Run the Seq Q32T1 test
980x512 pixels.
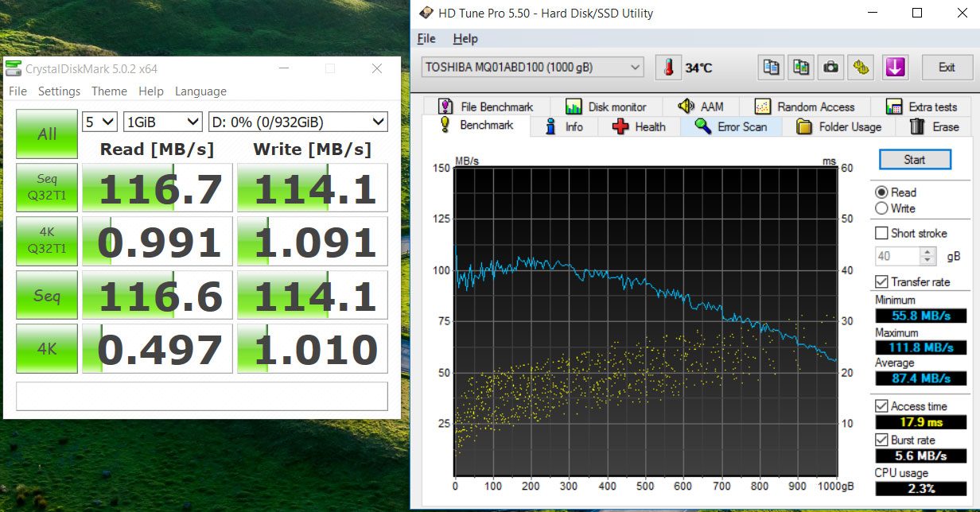click(x=47, y=188)
